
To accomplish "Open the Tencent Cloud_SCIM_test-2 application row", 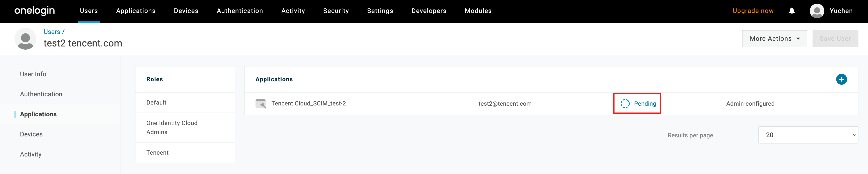I will pos(308,104).
